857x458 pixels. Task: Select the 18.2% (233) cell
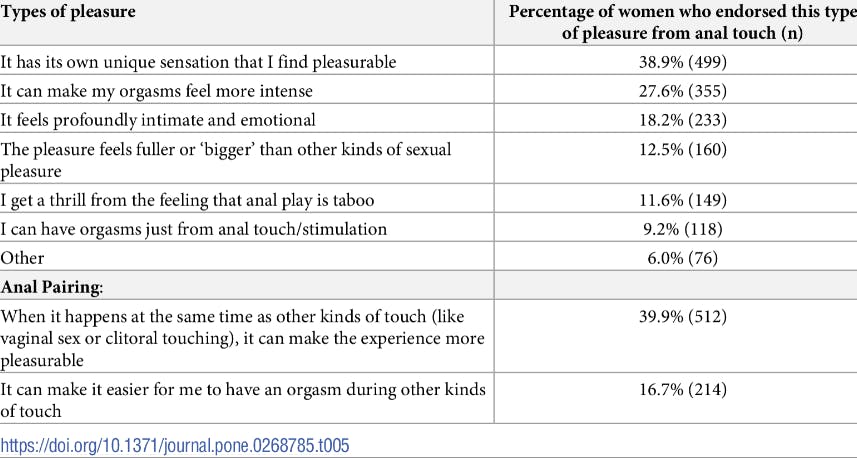tap(671, 120)
